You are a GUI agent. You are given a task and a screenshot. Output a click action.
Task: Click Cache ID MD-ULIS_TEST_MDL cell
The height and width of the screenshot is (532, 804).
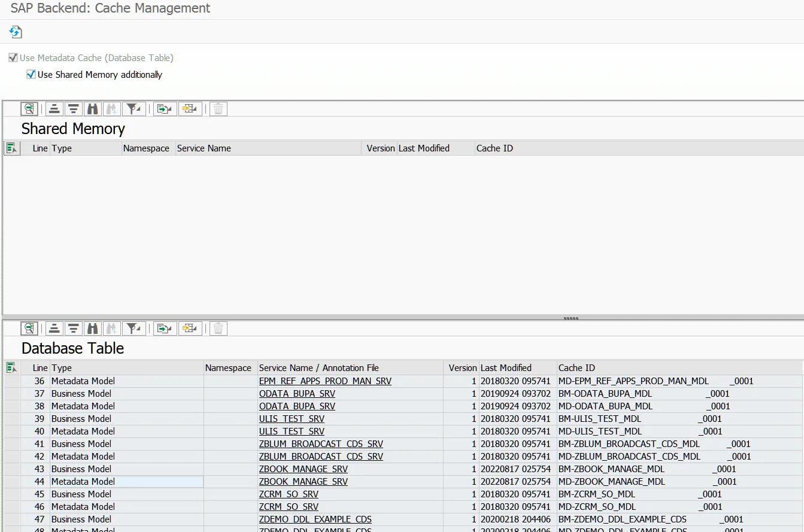click(x=680, y=431)
